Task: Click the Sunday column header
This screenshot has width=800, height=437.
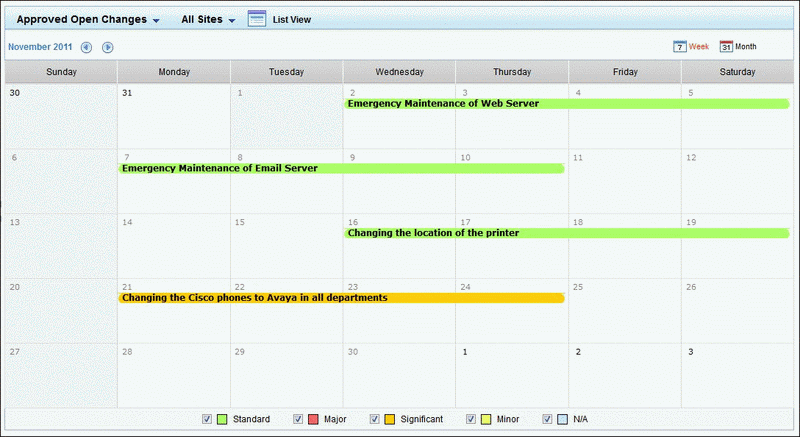Action: (61, 72)
